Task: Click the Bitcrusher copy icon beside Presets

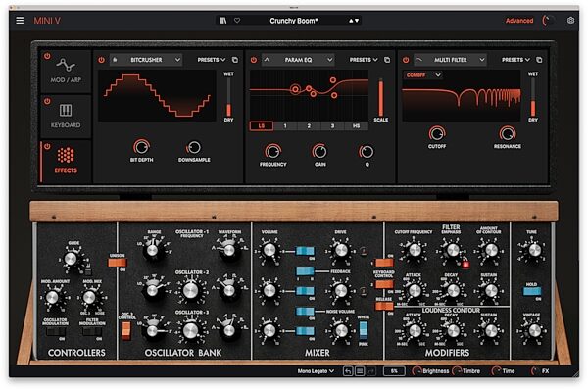Action: pyautogui.click(x=235, y=60)
